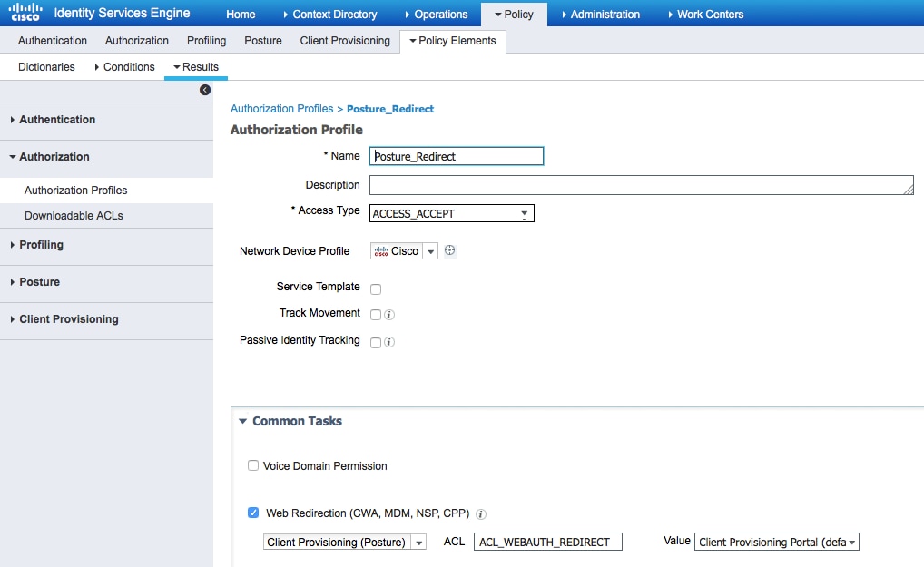Viewport: 924px width, 567px height.
Task: Open the Policy Elements tab
Action: coord(453,41)
